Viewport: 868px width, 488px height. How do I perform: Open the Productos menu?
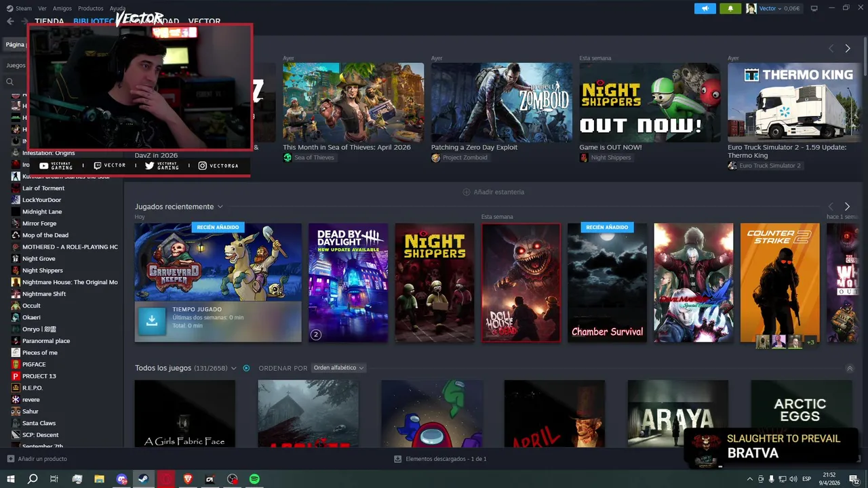coord(90,8)
